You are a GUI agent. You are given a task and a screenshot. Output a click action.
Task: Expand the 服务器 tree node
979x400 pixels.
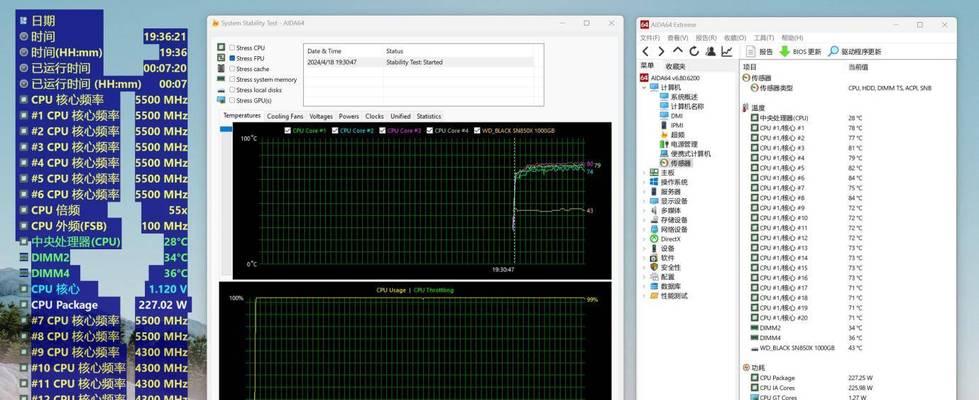point(645,192)
